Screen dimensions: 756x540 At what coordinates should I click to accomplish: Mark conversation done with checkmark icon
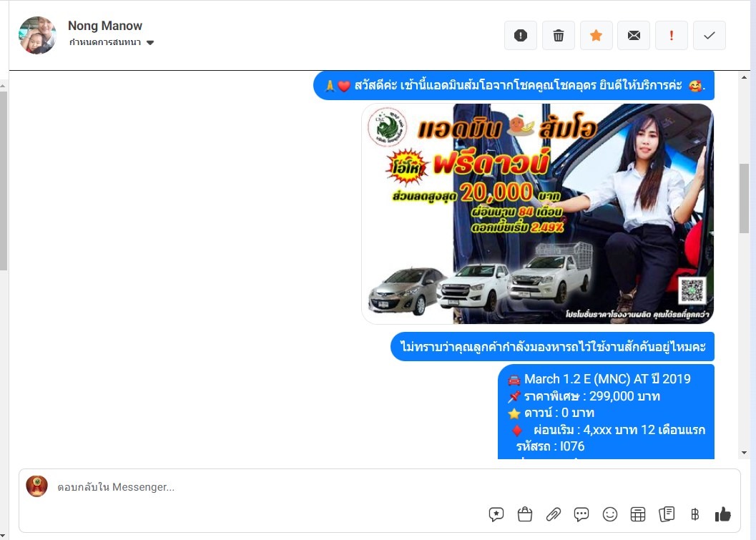[x=710, y=35]
